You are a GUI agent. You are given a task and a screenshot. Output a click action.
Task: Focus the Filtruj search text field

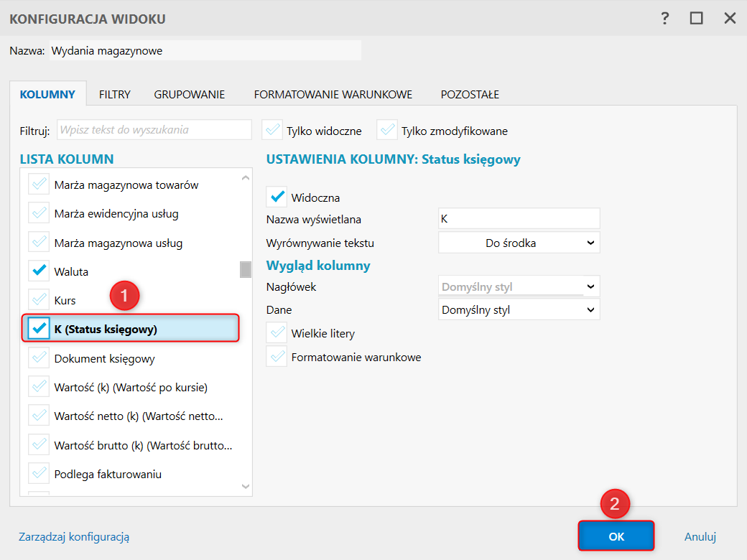(x=154, y=130)
